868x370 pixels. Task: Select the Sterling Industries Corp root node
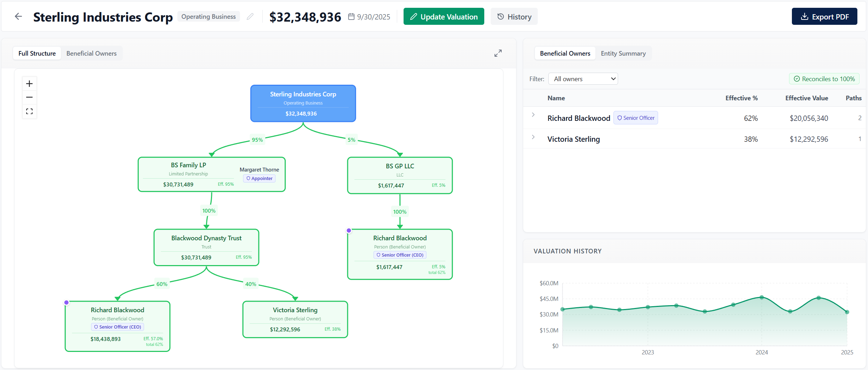[x=303, y=103]
